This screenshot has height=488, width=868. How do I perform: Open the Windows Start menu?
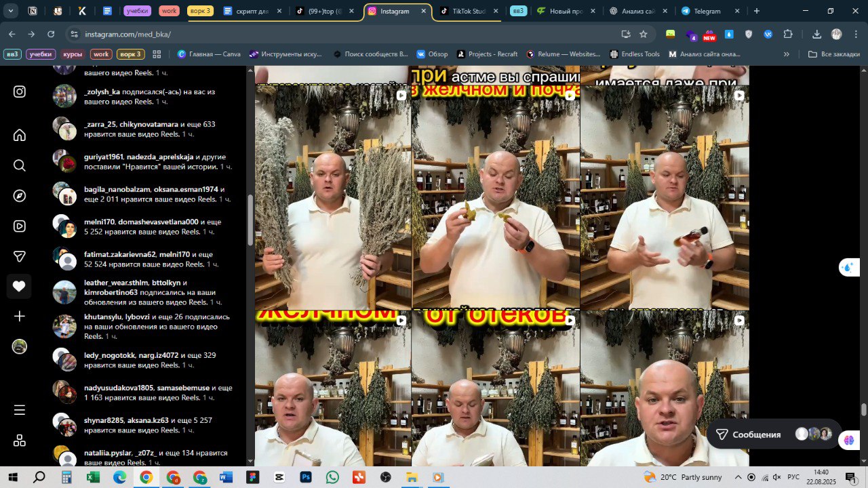(12, 477)
